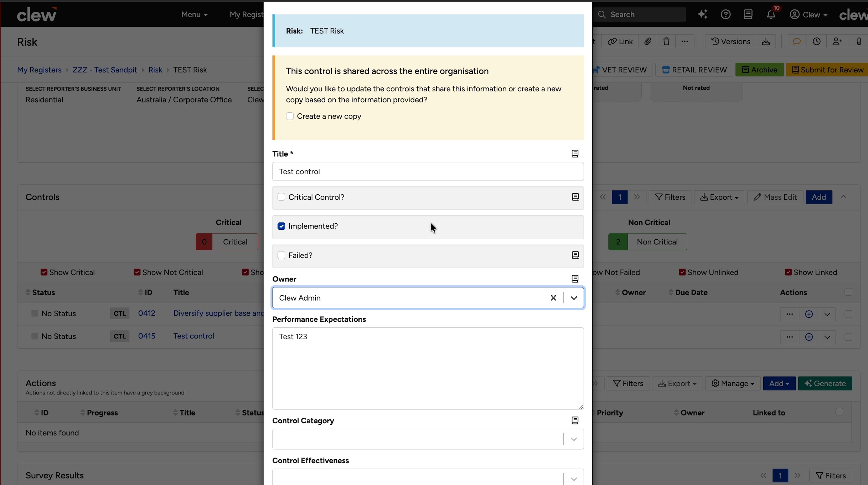The image size is (868, 485).
Task: Open the Control Effectiveness dropdown
Action: (x=428, y=477)
